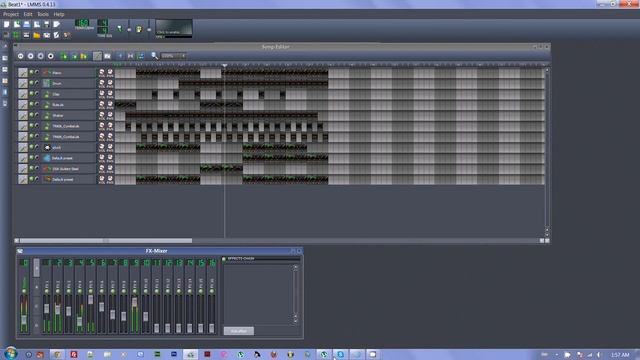Open track actions menu for last track

coord(23,179)
